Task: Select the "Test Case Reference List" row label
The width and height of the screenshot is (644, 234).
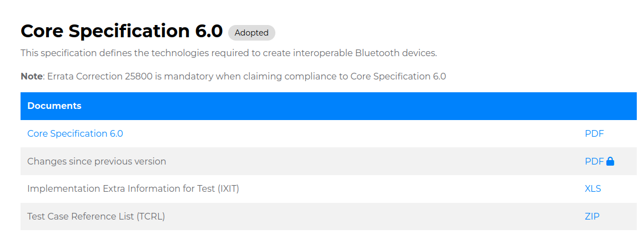Action: [96, 217]
